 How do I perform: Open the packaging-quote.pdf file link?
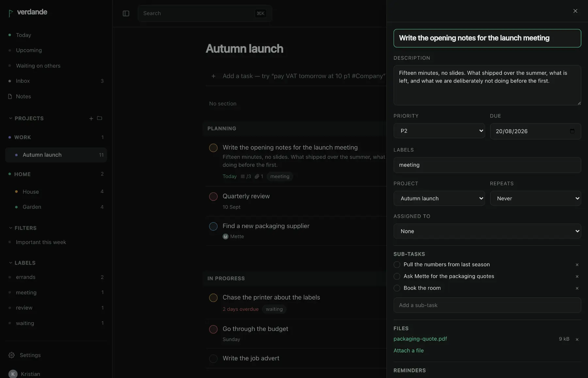coord(420,339)
